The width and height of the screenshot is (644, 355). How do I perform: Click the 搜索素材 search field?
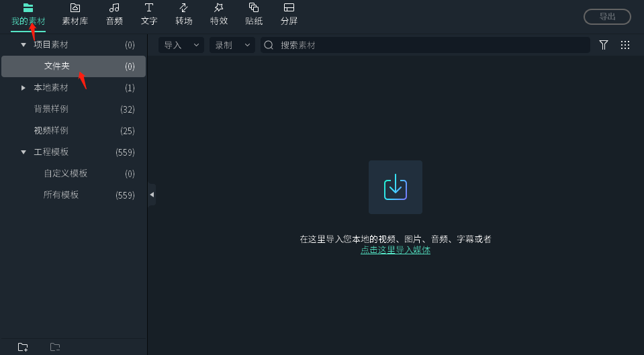(x=430, y=45)
